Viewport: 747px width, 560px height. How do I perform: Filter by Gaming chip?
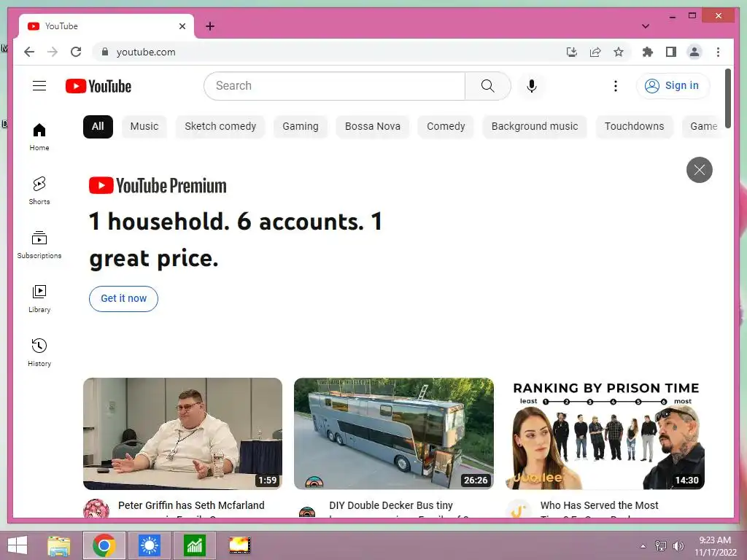300,127
